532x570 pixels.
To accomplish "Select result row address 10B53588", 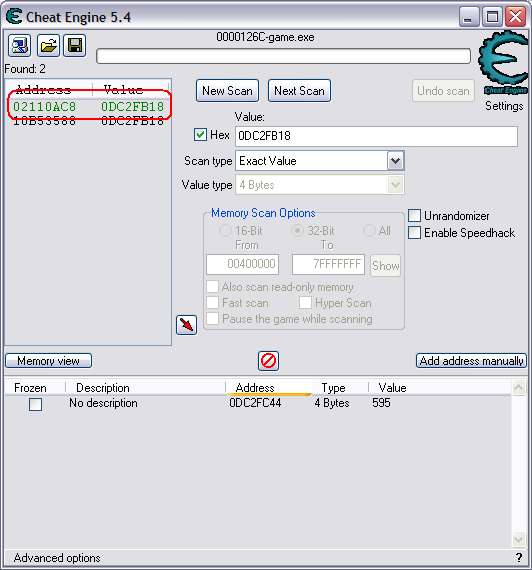I will tap(88, 121).
